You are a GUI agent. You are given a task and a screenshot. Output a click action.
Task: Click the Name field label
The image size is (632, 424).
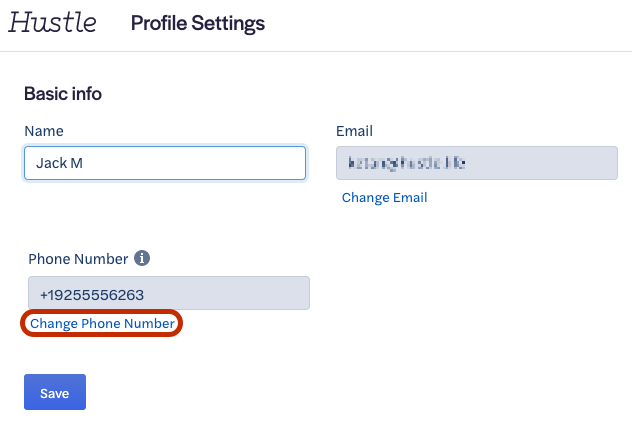click(x=44, y=131)
